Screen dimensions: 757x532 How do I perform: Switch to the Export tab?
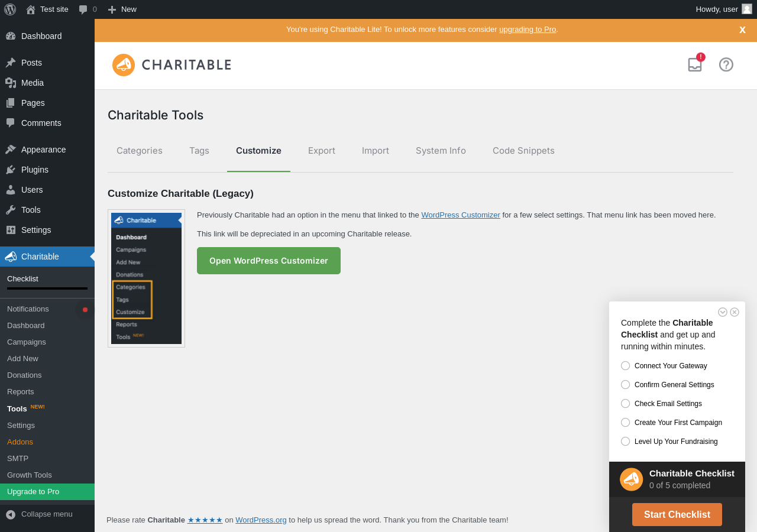click(322, 151)
